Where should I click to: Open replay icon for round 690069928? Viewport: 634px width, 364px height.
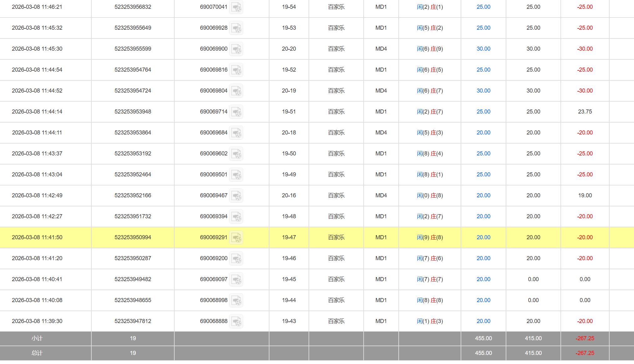coord(236,28)
